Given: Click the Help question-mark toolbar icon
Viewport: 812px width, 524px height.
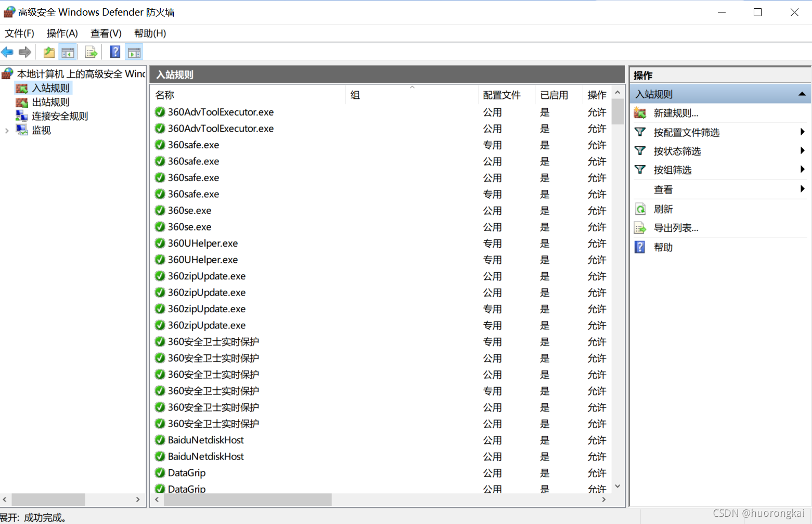Looking at the screenshot, I should [x=115, y=52].
